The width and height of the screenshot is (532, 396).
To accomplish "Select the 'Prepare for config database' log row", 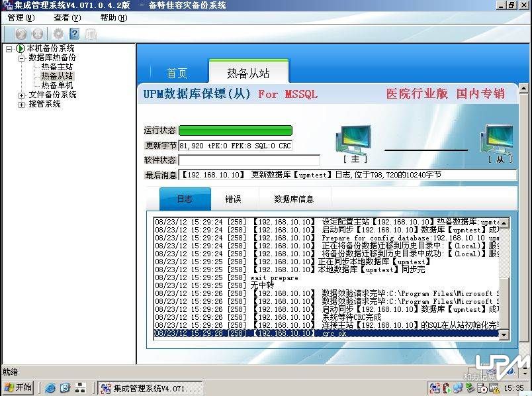I will click(x=326, y=238).
